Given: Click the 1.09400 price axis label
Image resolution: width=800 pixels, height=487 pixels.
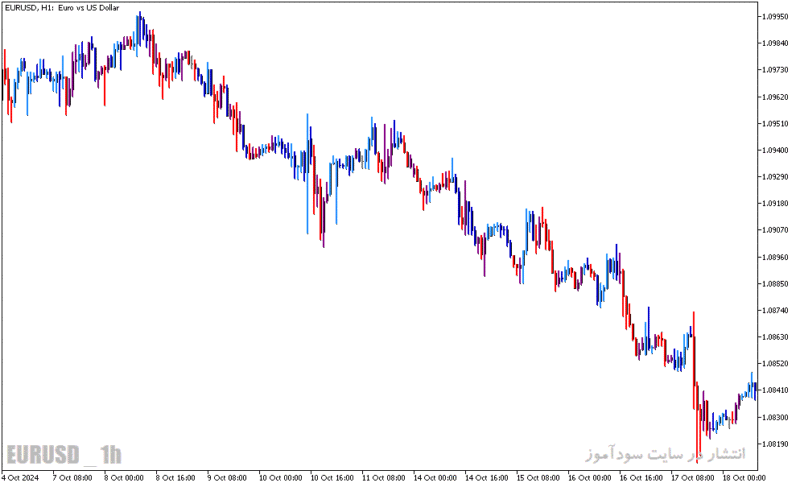Looking at the screenshot, I should click(x=775, y=150).
